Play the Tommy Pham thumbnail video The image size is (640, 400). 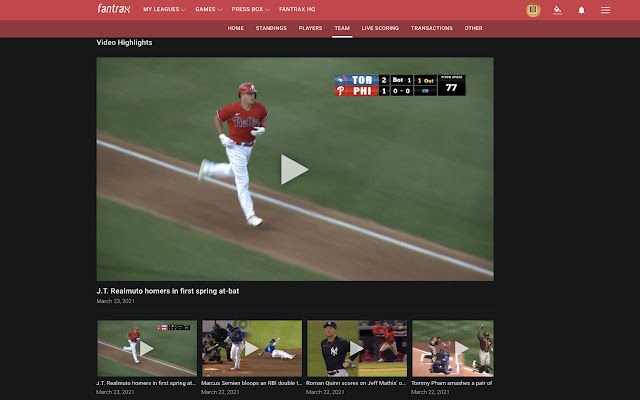pyautogui.click(x=453, y=348)
